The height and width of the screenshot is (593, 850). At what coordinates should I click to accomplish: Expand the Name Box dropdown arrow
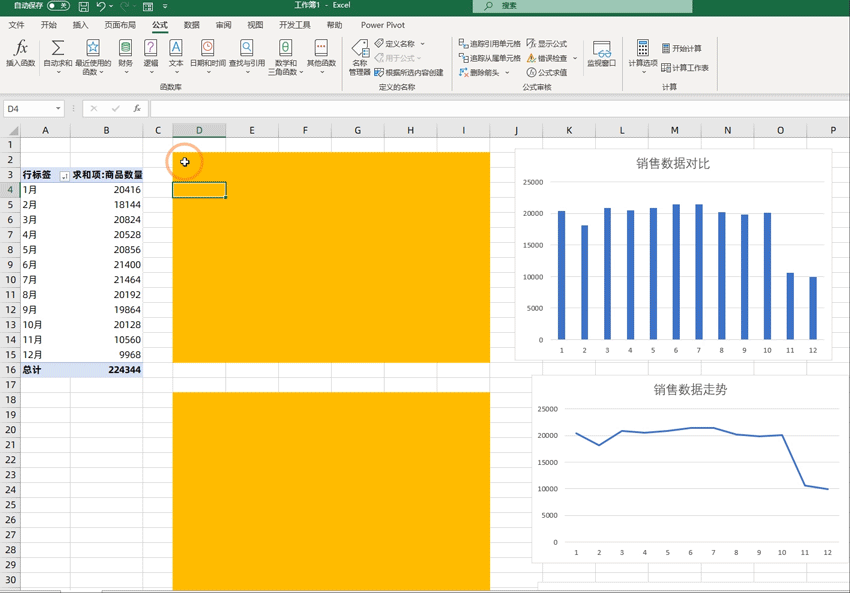point(58,108)
